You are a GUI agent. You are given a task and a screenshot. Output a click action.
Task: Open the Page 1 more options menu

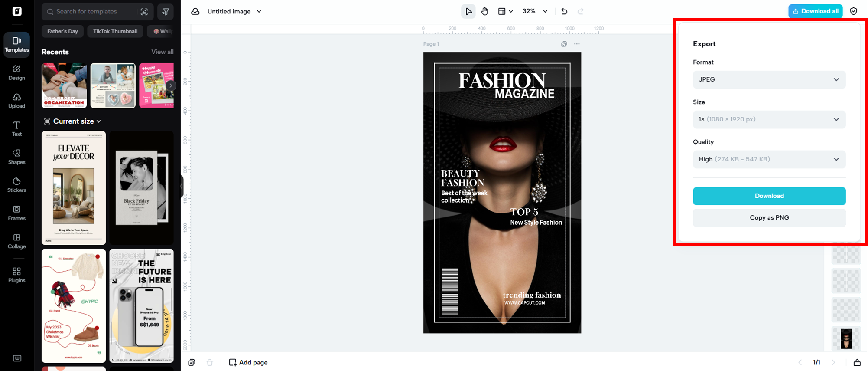pos(576,44)
